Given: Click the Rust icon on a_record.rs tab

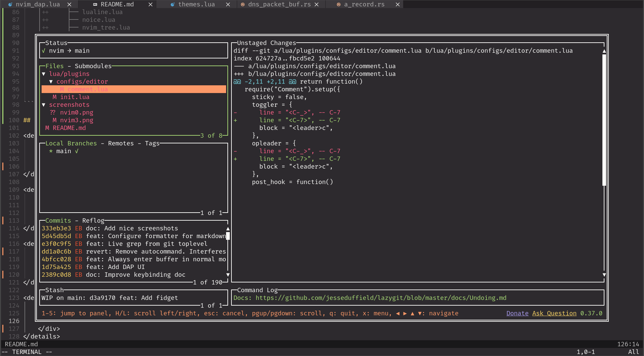Looking at the screenshot, I should (338, 4).
